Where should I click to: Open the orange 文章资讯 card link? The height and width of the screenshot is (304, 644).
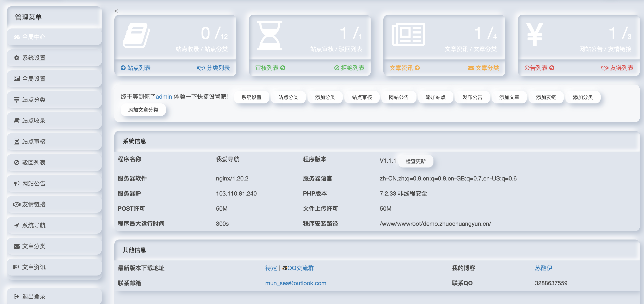[405, 68]
